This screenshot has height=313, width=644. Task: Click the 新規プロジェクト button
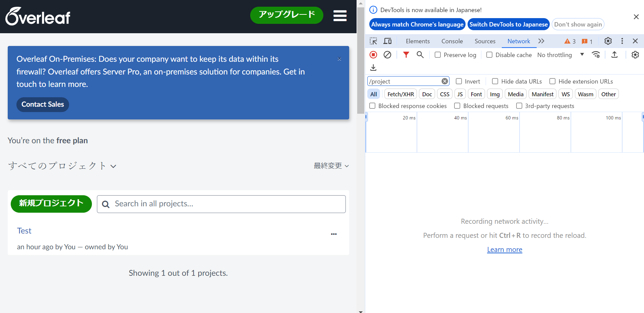[x=51, y=204]
